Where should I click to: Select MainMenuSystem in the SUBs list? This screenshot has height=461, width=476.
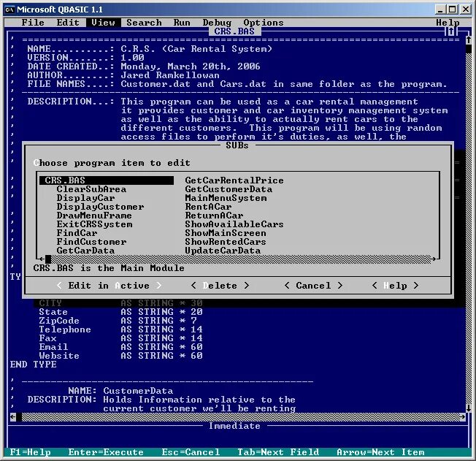[x=226, y=198]
